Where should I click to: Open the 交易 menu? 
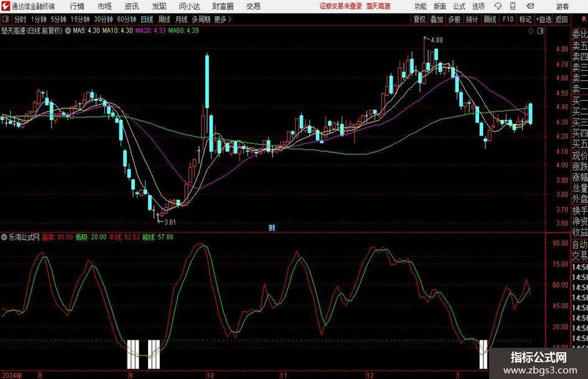point(253,6)
